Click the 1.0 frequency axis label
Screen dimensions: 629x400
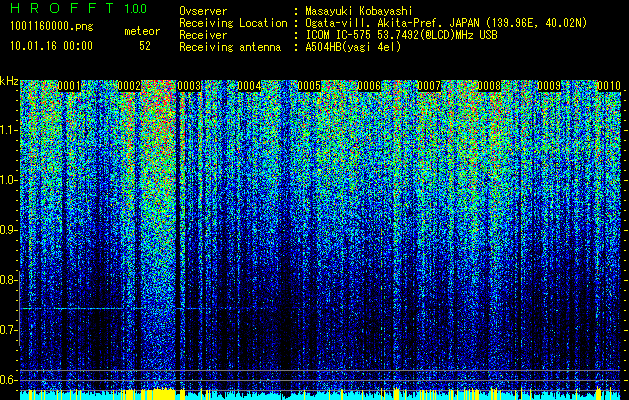click(x=8, y=180)
